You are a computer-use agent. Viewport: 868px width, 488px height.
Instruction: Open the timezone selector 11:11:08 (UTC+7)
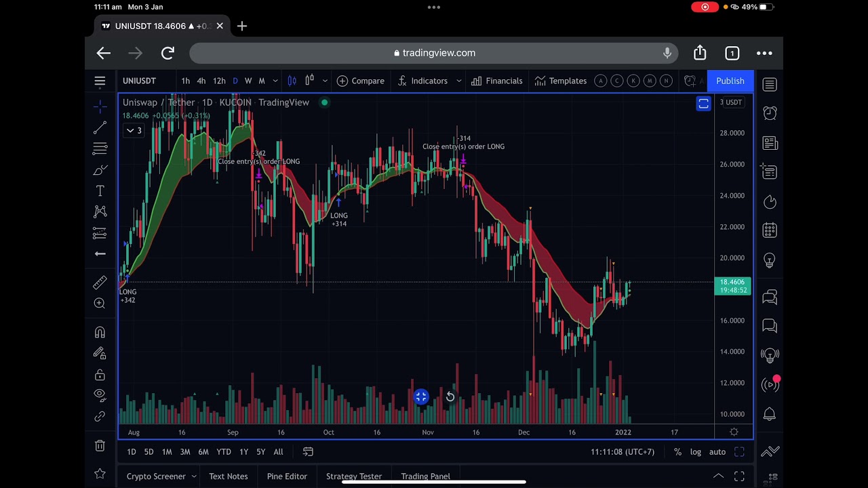[622, 451]
